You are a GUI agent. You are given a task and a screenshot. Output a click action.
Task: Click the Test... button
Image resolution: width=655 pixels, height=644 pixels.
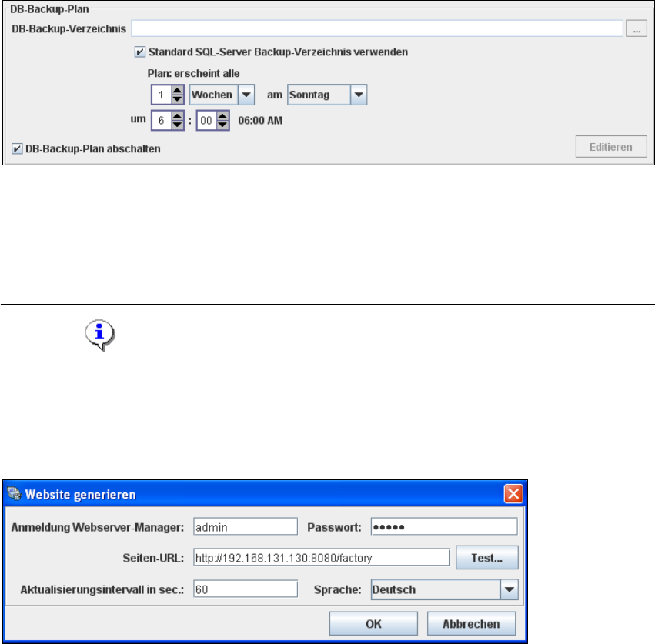(x=486, y=558)
